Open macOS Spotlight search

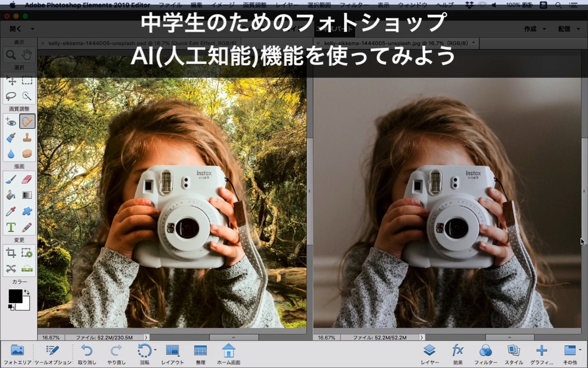pos(558,5)
